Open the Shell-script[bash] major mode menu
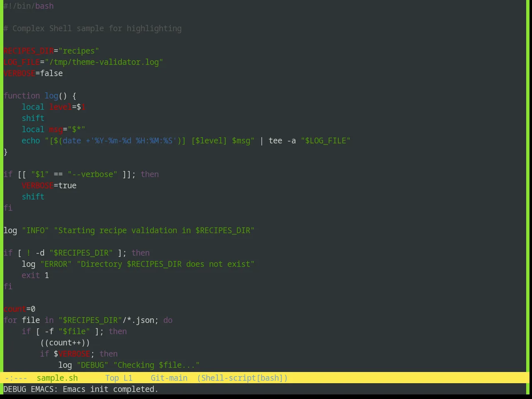The height and width of the screenshot is (399, 532). tap(242, 378)
